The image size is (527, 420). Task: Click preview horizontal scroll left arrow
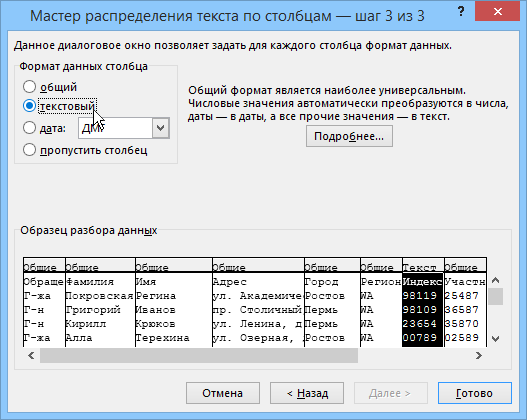31,355
